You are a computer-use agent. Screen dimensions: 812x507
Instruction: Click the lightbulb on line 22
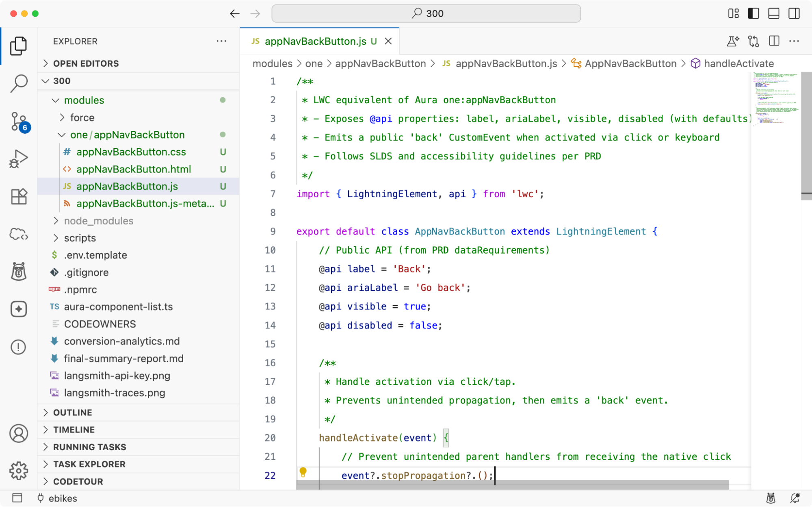[x=303, y=472]
